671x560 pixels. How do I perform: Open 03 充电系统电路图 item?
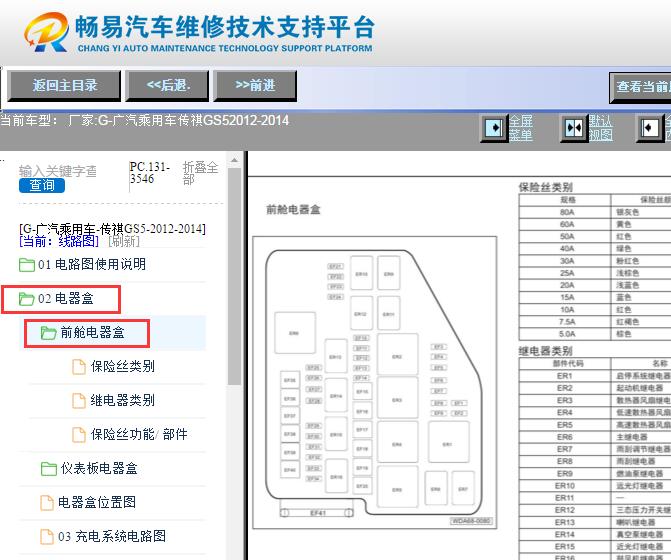(x=112, y=536)
